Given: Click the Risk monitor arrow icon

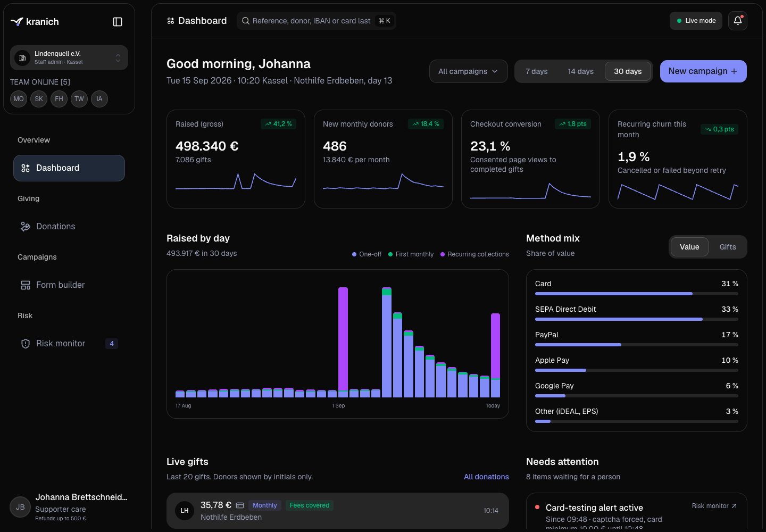Looking at the screenshot, I should click(734, 506).
